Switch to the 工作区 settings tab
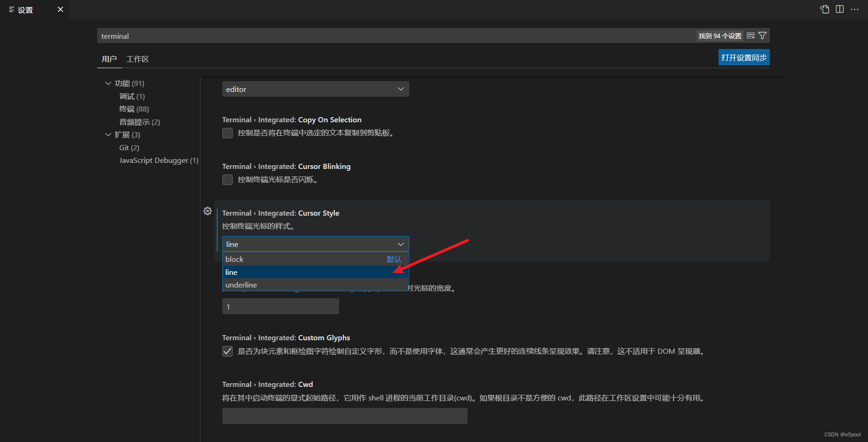This screenshot has width=868, height=442. (137, 59)
